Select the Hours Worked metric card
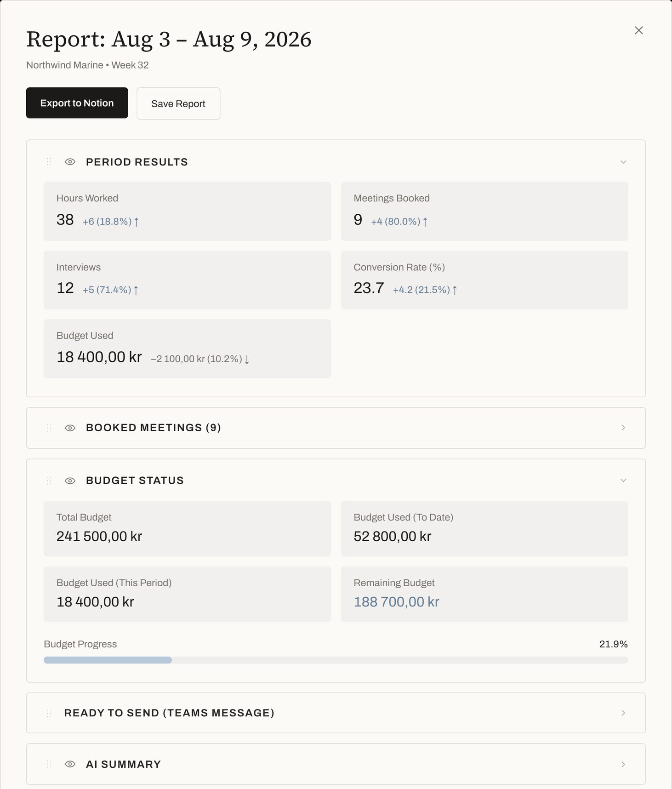Viewport: 672px width, 789px height. pyautogui.click(x=187, y=211)
